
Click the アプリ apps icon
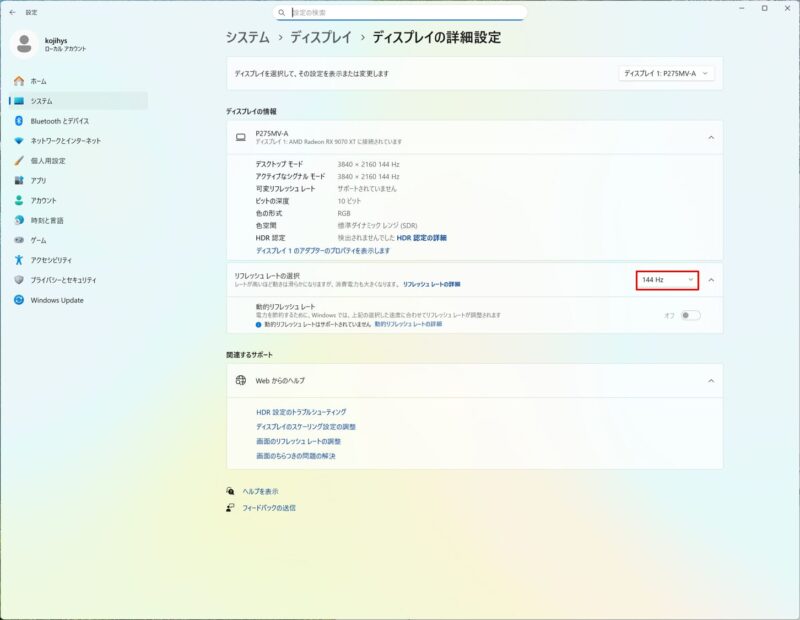tap(19, 181)
